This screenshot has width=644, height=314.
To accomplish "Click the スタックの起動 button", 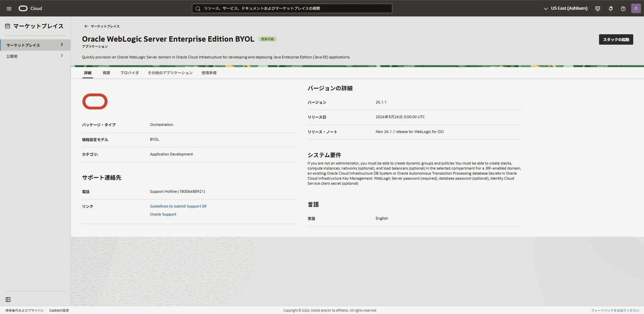I will click(x=616, y=40).
